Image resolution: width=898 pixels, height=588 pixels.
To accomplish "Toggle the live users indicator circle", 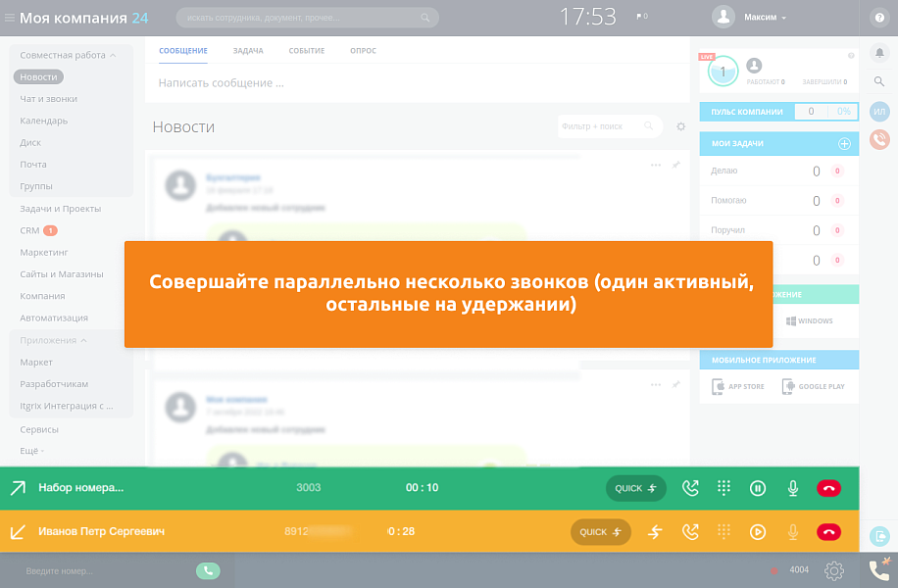I will coord(723,70).
